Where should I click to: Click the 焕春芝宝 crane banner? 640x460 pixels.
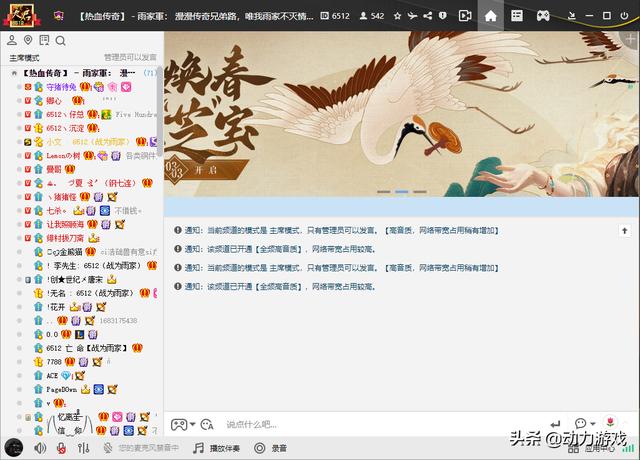click(402, 114)
